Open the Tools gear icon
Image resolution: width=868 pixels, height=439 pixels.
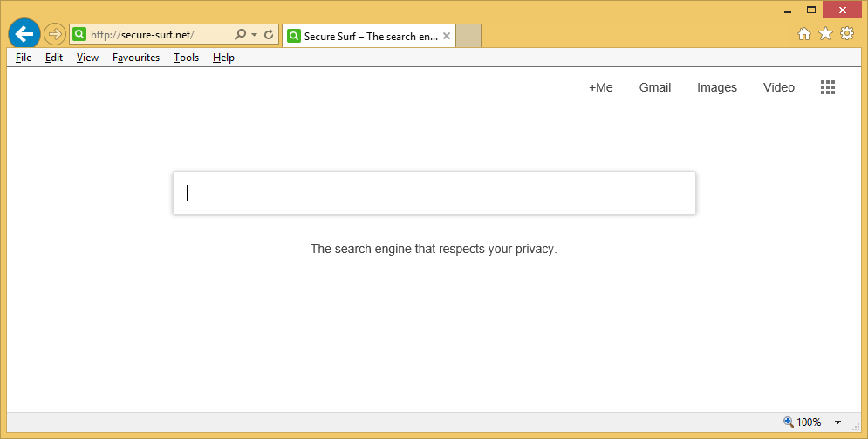click(847, 34)
